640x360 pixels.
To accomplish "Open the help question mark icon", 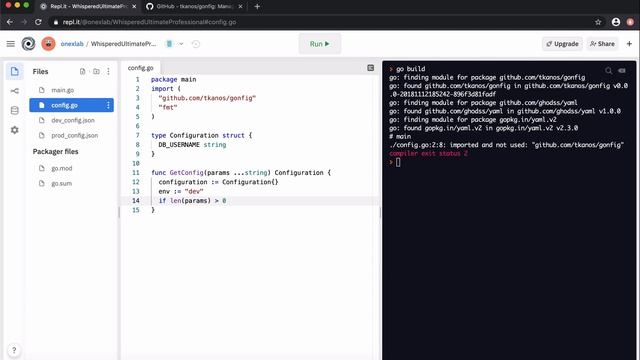I will (x=14, y=350).
